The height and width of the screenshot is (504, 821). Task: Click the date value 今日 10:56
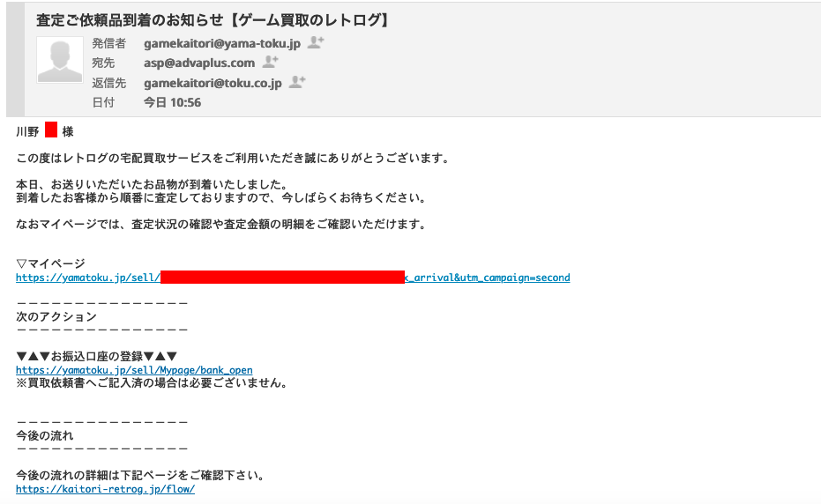coord(172,102)
